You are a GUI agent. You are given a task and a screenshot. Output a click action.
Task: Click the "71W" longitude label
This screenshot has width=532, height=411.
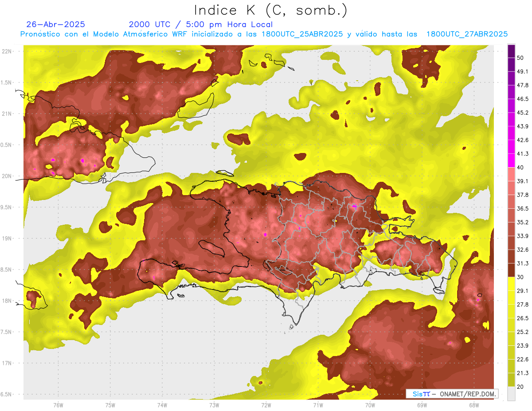click(x=318, y=405)
